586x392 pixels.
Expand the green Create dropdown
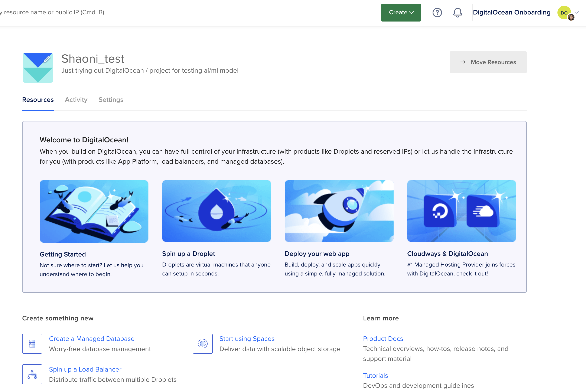pos(401,13)
